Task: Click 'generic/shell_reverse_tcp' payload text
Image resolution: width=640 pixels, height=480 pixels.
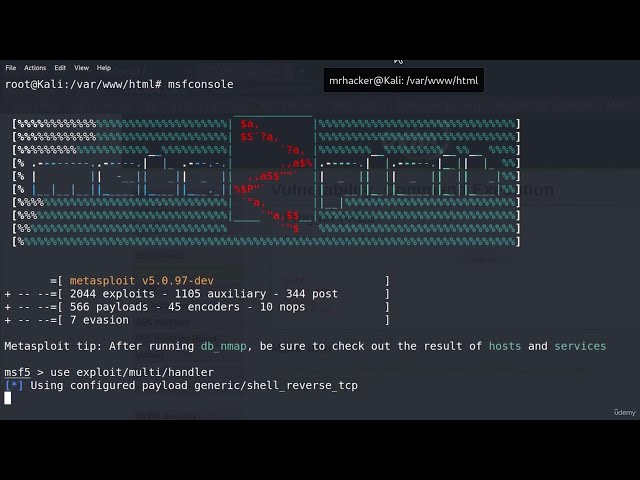Action: (x=276, y=385)
